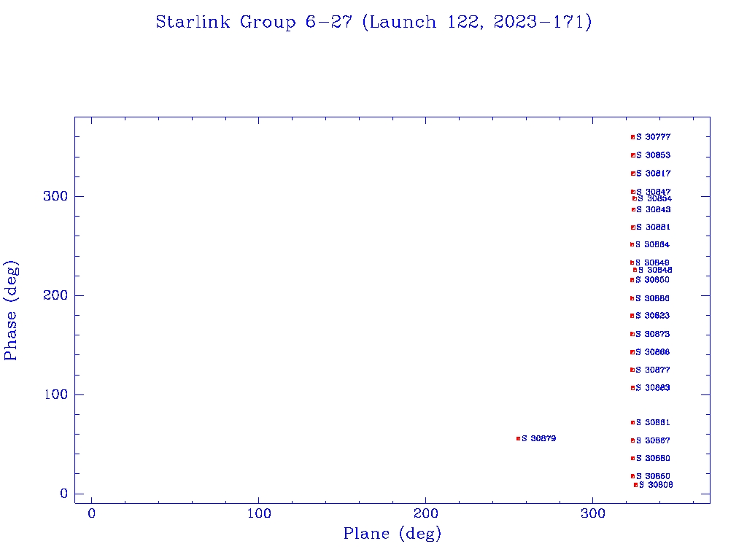The width and height of the screenshot is (747, 560).
Task: Click the 300 tick label on Phase axis
Action: pyautogui.click(x=55, y=196)
